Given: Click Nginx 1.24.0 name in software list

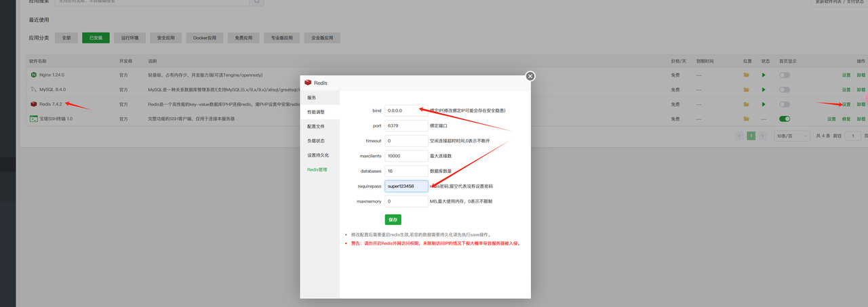Looking at the screenshot, I should click(52, 75).
